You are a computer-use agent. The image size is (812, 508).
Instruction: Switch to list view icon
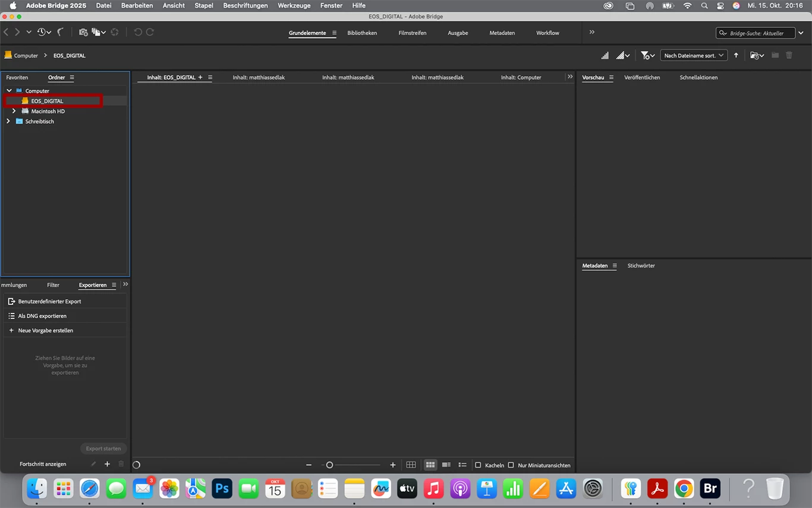(x=462, y=465)
